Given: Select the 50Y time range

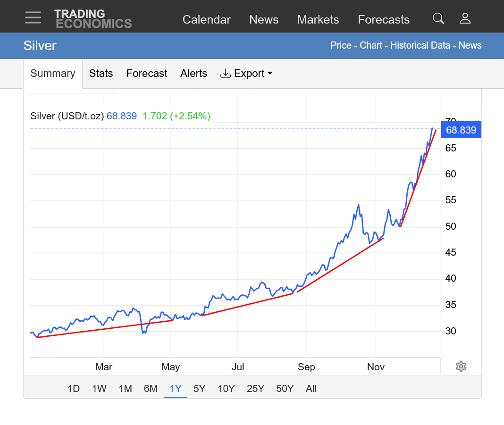Looking at the screenshot, I should coord(285,389).
